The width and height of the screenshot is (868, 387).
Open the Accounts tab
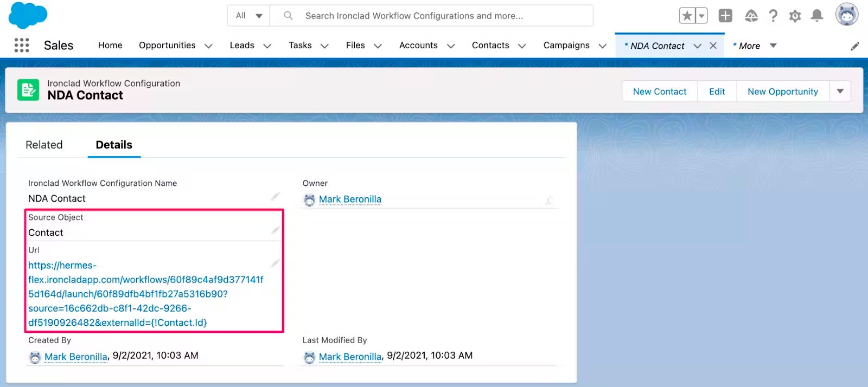418,45
